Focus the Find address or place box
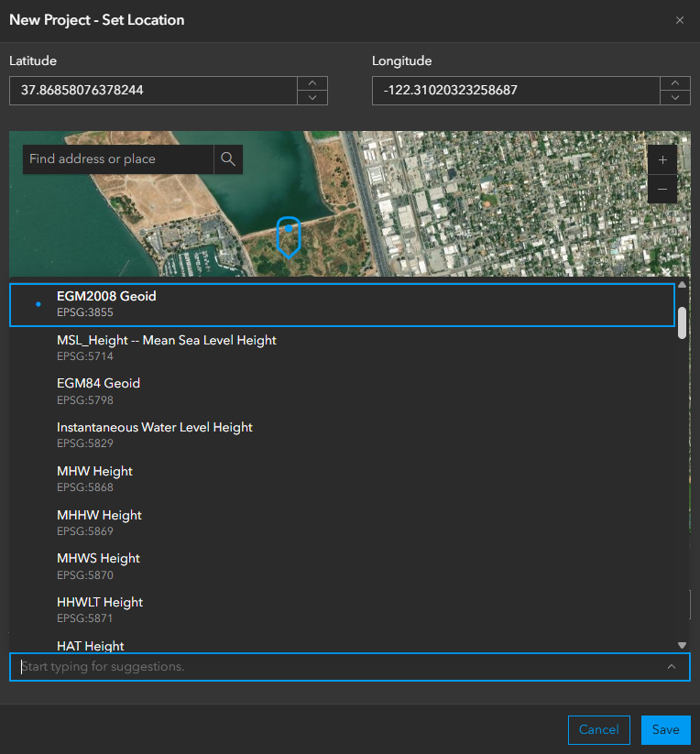The width and height of the screenshot is (700, 754). coord(118,159)
